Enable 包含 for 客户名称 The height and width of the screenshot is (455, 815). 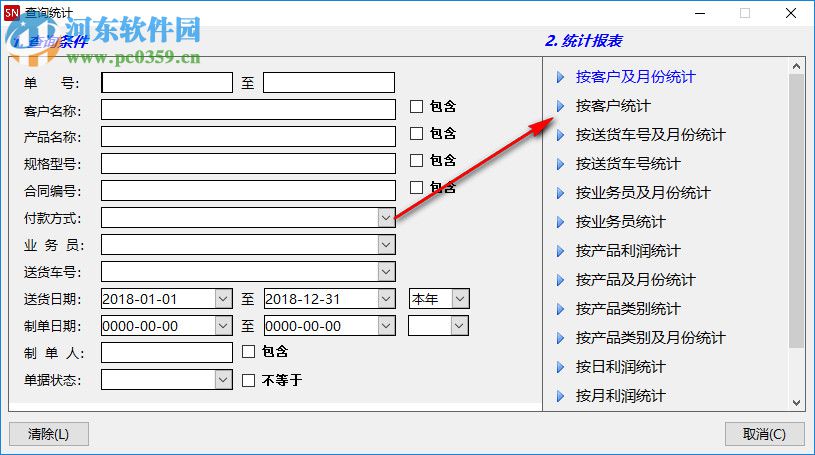pyautogui.click(x=416, y=107)
